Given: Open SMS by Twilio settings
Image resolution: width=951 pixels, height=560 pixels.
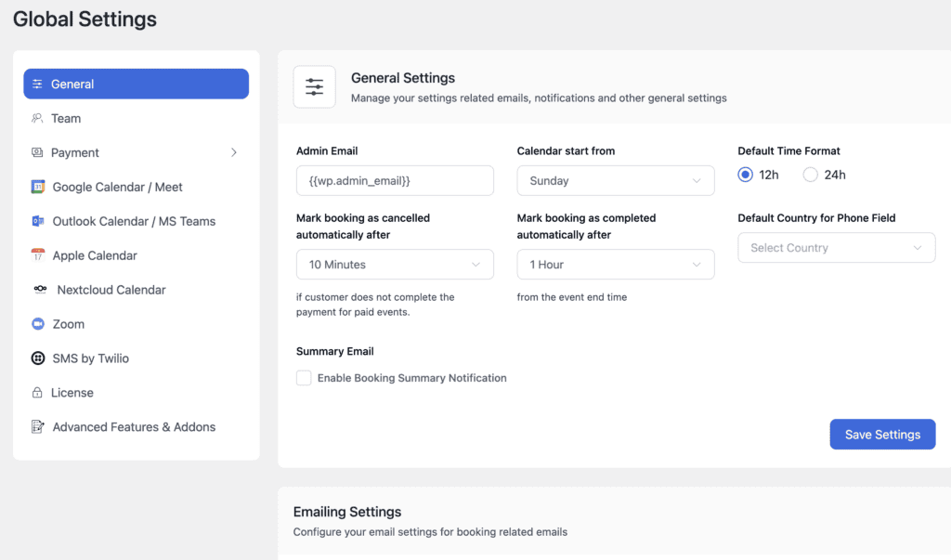Looking at the screenshot, I should 136,358.
